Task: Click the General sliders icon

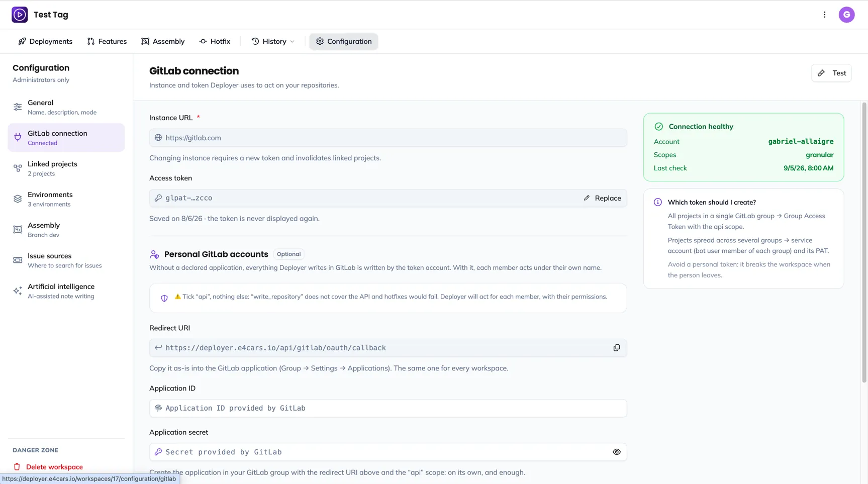Action: pyautogui.click(x=18, y=107)
